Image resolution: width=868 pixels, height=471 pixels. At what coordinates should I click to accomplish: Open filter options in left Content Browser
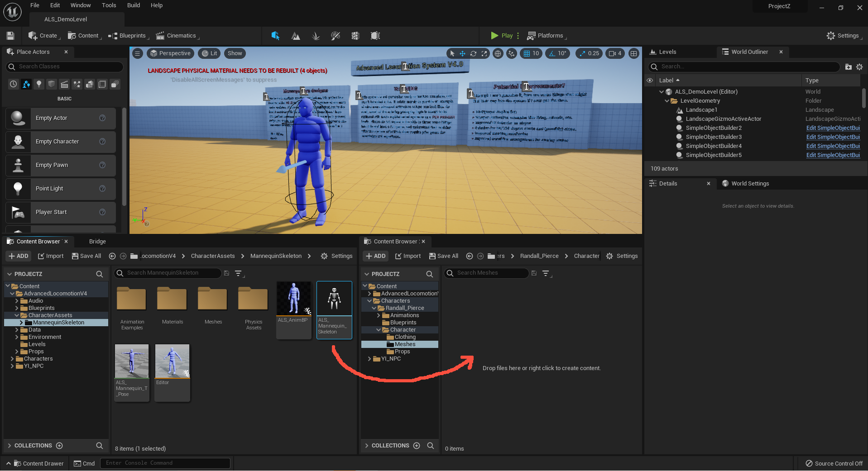tap(239, 273)
